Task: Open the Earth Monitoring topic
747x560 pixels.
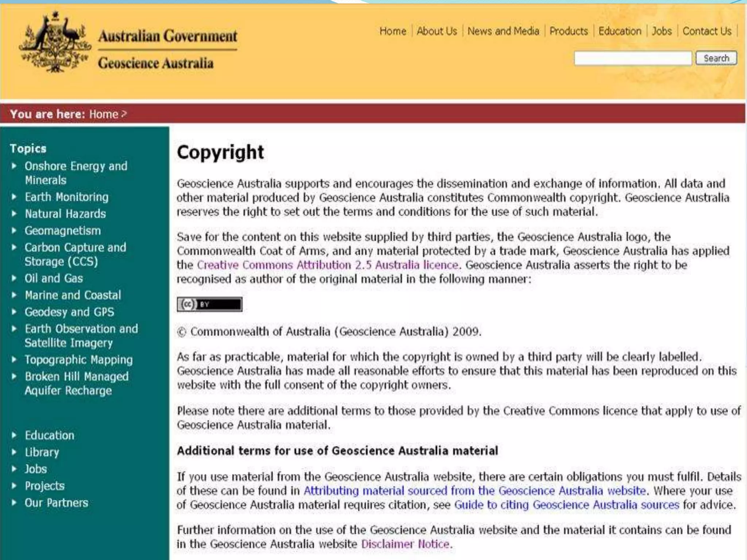Action: [x=66, y=197]
